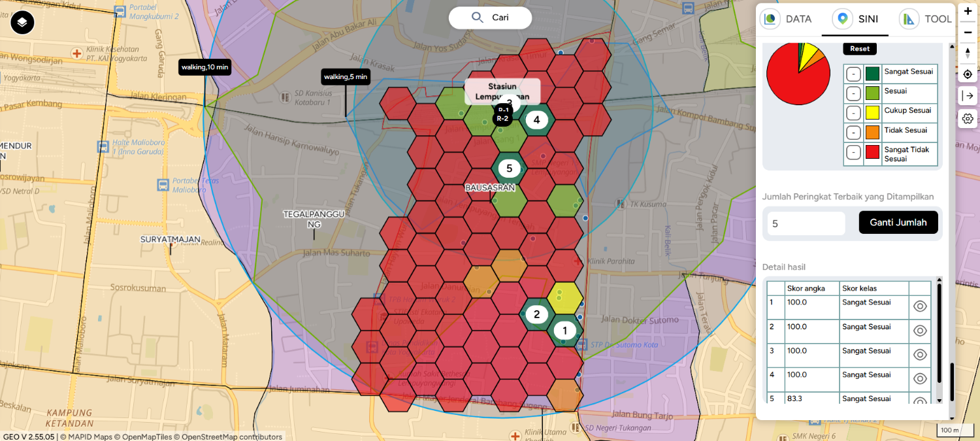Switch to the DATA tab
The image size is (980, 441).
click(x=788, y=19)
